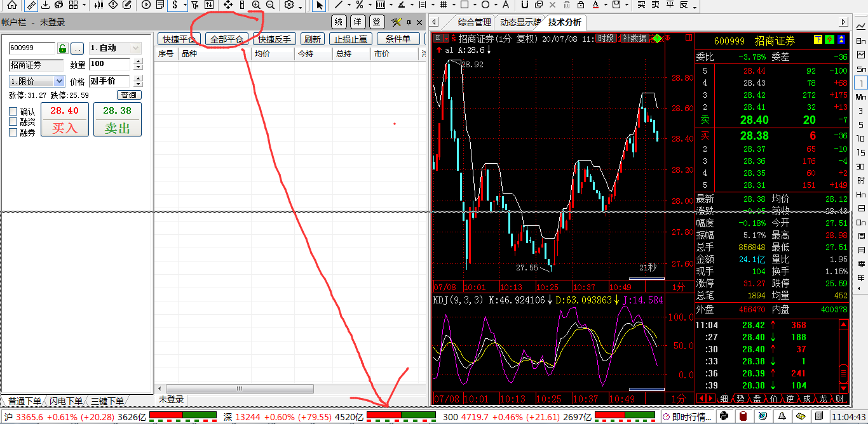Image resolution: width=868 pixels, height=424 pixels.
Task: Open the 1.限价 order type dropdown
Action: (x=37, y=81)
